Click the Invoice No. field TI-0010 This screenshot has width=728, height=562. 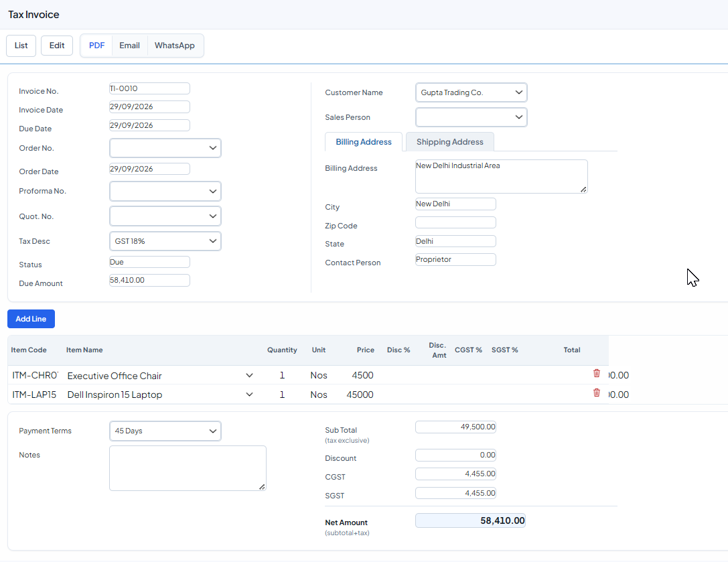[x=149, y=88]
